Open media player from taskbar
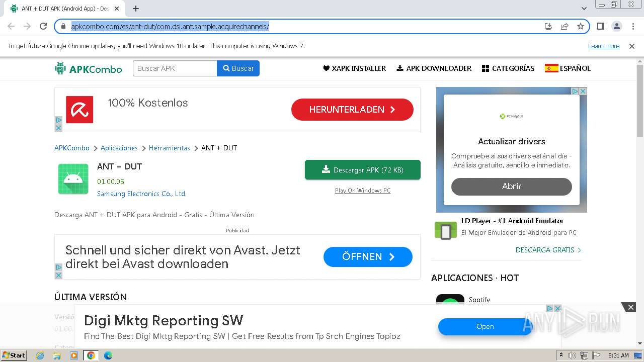The height and width of the screenshot is (362, 644). [74, 355]
